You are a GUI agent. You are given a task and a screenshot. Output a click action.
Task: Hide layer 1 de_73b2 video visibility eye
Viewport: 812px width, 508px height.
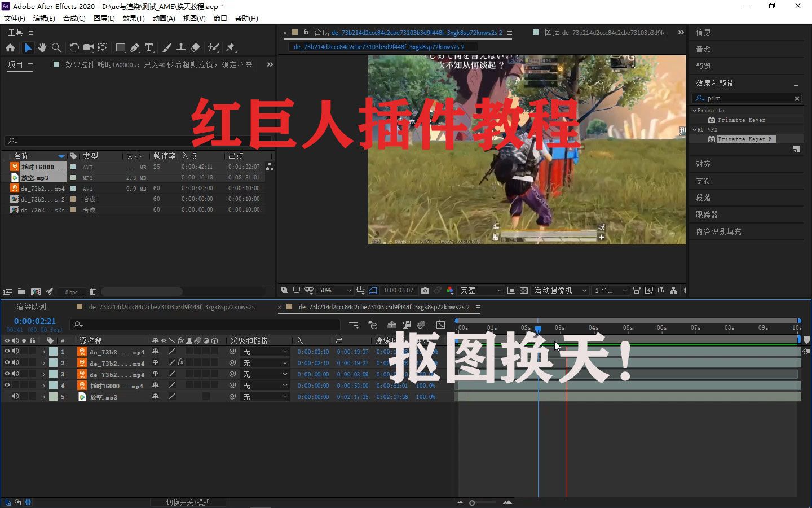point(7,352)
